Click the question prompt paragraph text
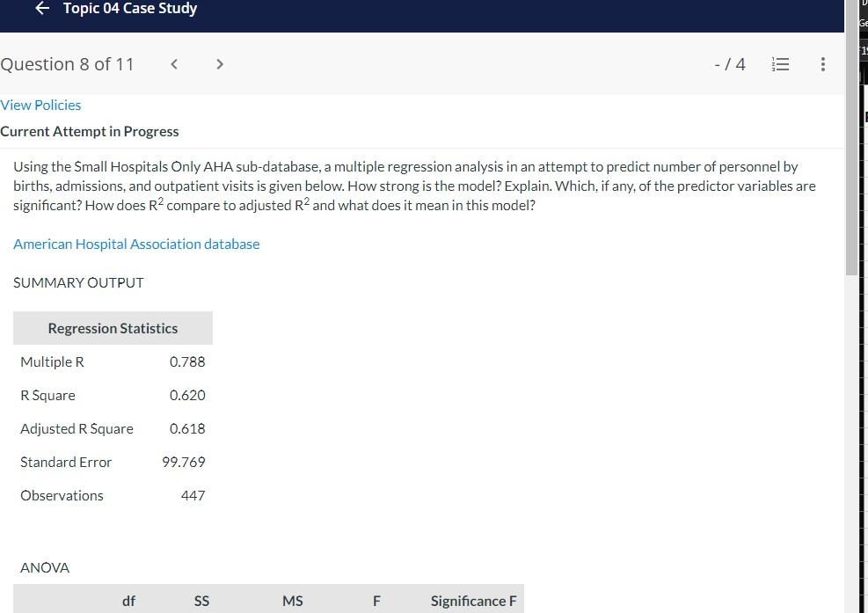Screen dimensions: 868x613 tap(414, 186)
